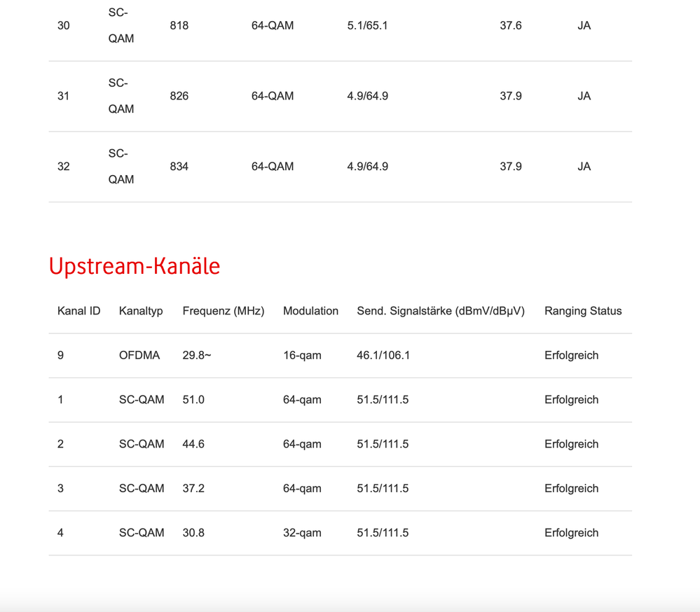700x612 pixels.
Task: Select the 37.6 downstream value cell
Action: (x=510, y=26)
